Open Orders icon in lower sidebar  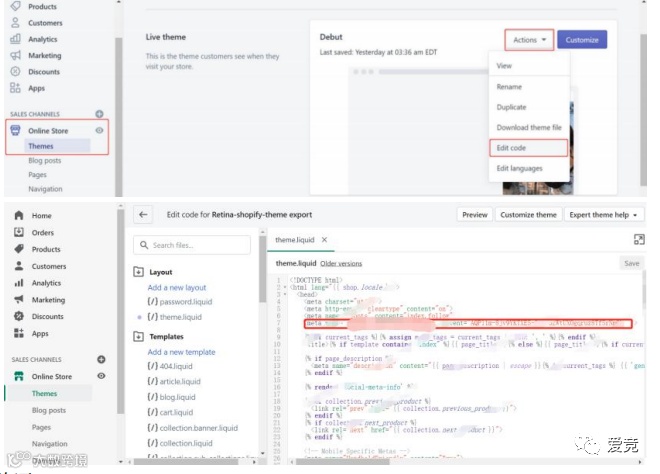[19, 232]
